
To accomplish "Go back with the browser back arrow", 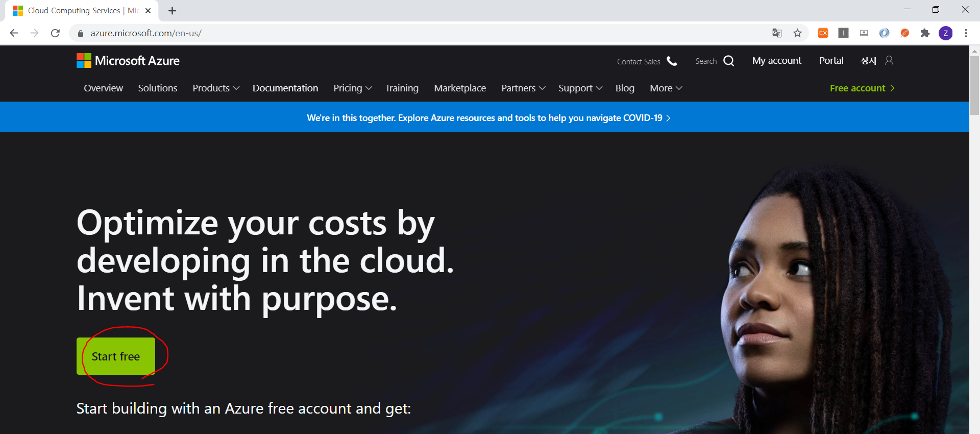I will [x=14, y=33].
